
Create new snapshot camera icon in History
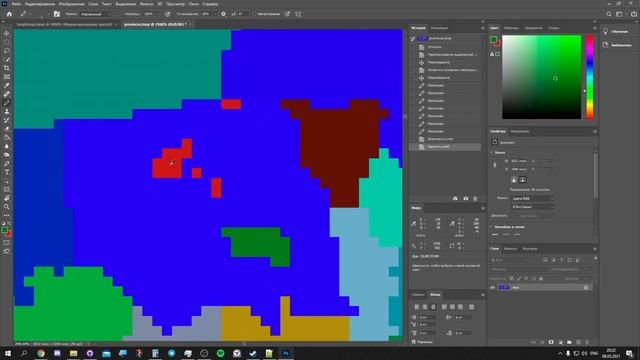466,198
